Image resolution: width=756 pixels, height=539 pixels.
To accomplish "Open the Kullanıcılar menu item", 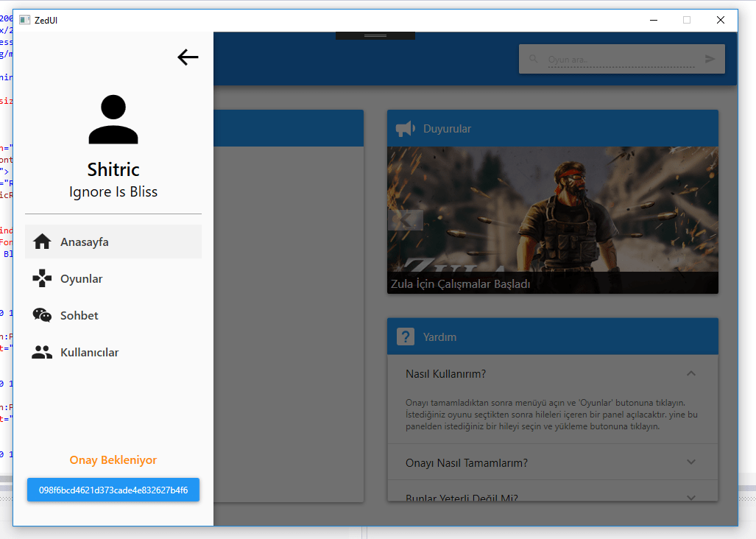I will tap(113, 353).
